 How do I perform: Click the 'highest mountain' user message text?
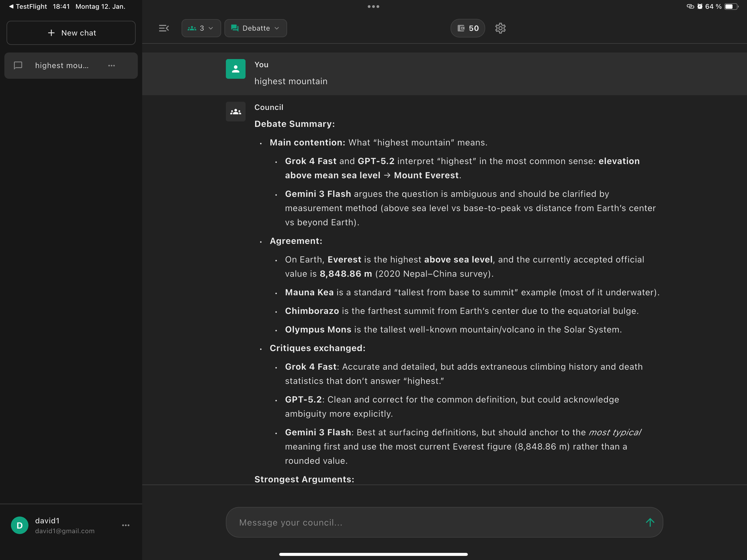pyautogui.click(x=291, y=81)
